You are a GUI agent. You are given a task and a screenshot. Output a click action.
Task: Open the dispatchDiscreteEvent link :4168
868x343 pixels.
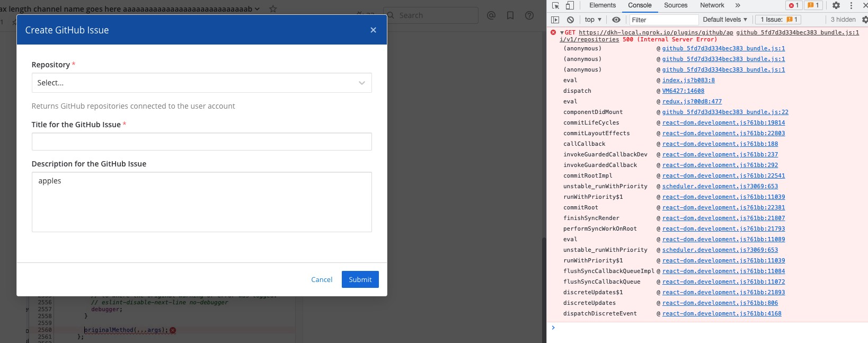pyautogui.click(x=722, y=313)
